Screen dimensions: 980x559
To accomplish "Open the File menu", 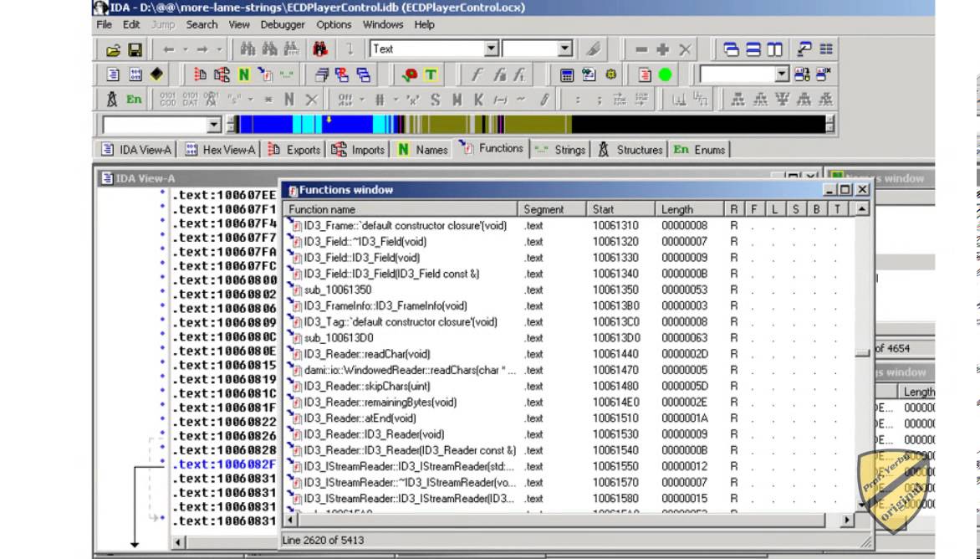I will point(104,24).
